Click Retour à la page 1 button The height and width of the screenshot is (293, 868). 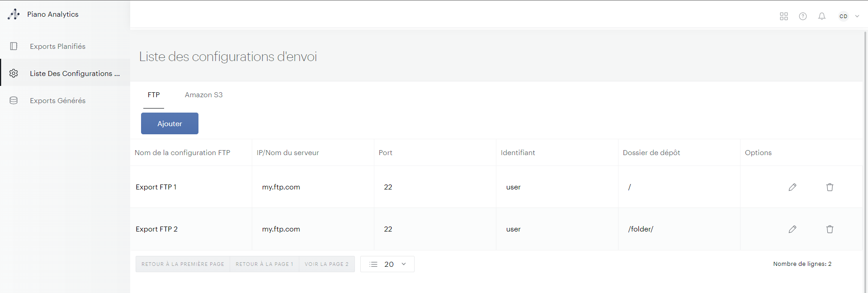264,264
